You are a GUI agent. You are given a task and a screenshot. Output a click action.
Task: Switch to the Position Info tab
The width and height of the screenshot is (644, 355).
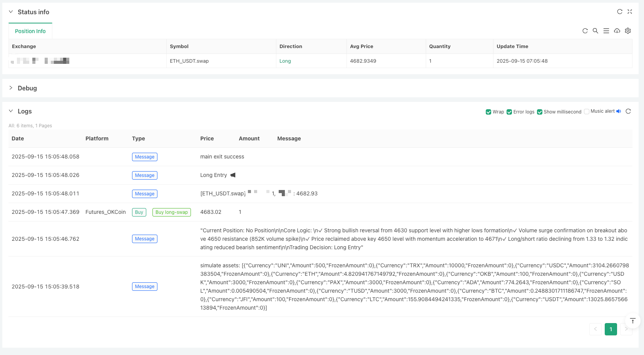coord(30,31)
